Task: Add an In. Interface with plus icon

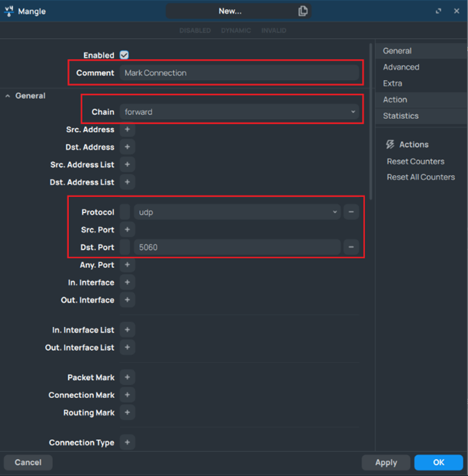Action: pos(127,282)
